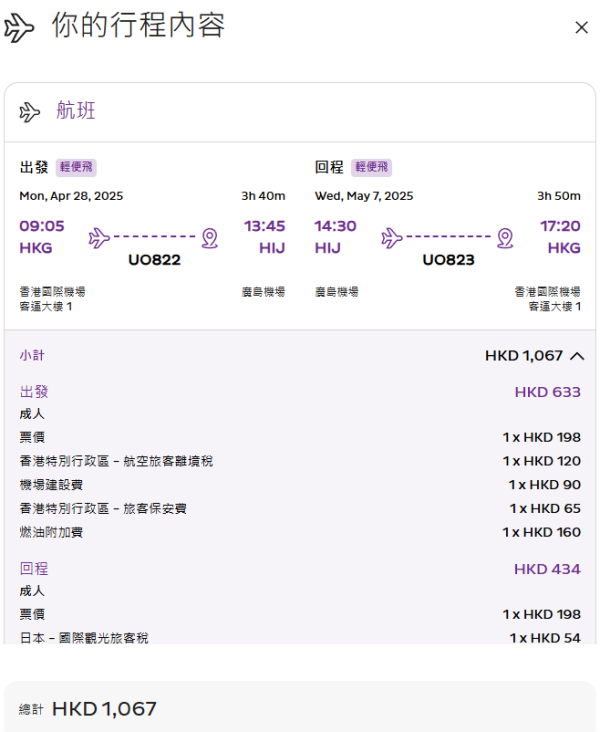Click the airplane icon beside 你的行程內容
The image size is (600, 732).
click(x=19, y=28)
